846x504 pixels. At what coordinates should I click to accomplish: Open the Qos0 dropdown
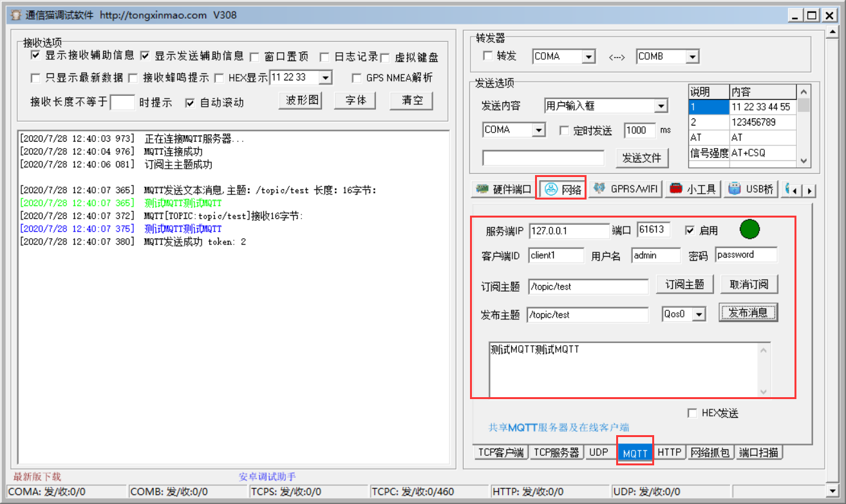pyautogui.click(x=699, y=314)
